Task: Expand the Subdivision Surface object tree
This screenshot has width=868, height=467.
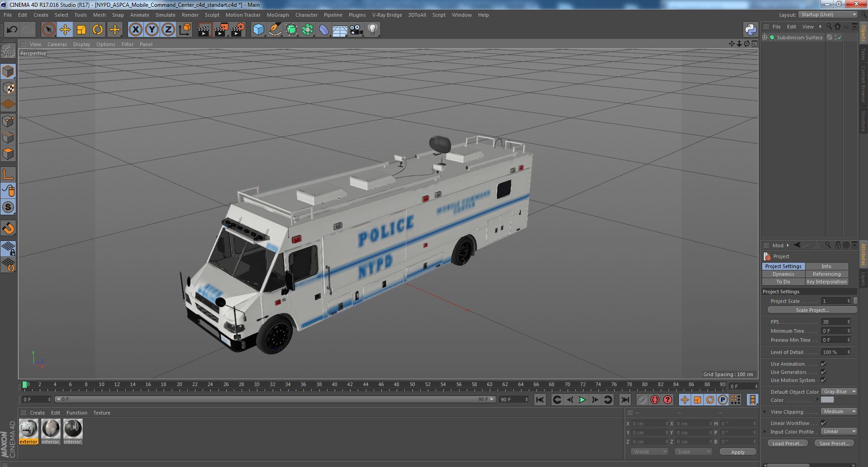Action: (x=765, y=38)
